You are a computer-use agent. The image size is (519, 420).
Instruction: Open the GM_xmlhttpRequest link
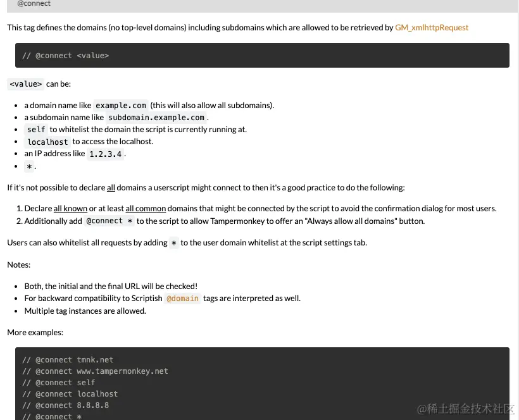pos(432,27)
